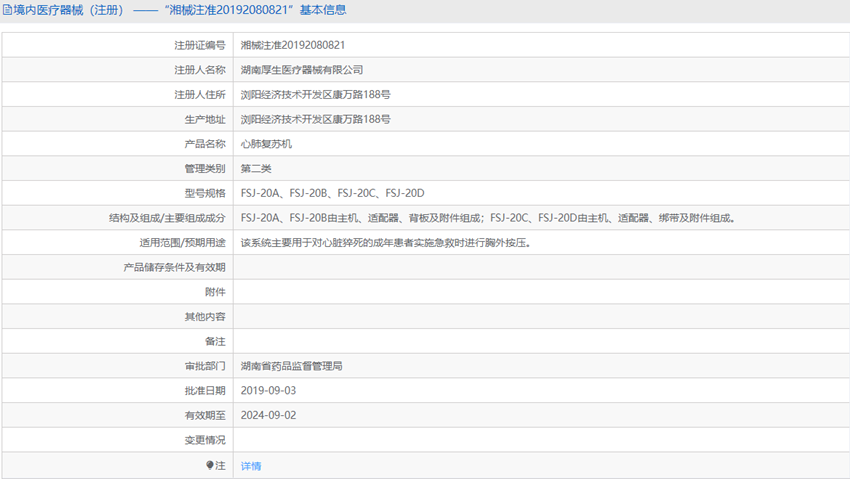Select the expiry date 2024-09-02
Screen dimensions: 850x479
pos(268,416)
